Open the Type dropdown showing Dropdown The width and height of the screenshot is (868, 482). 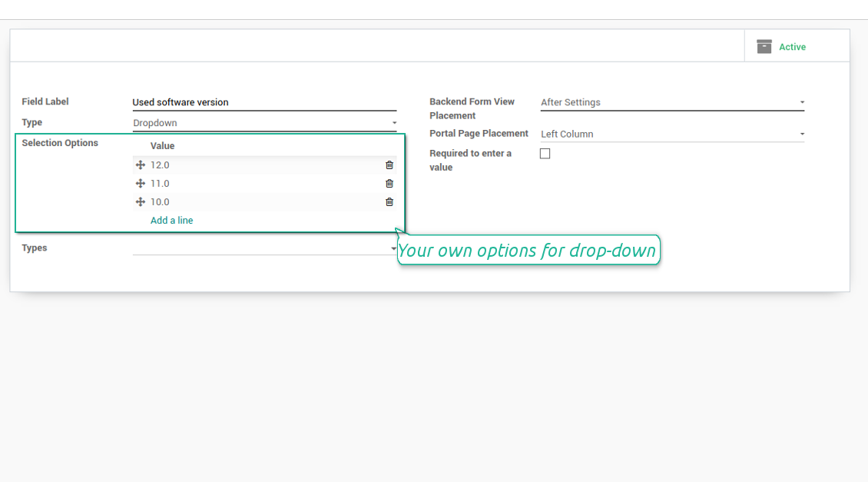point(264,123)
